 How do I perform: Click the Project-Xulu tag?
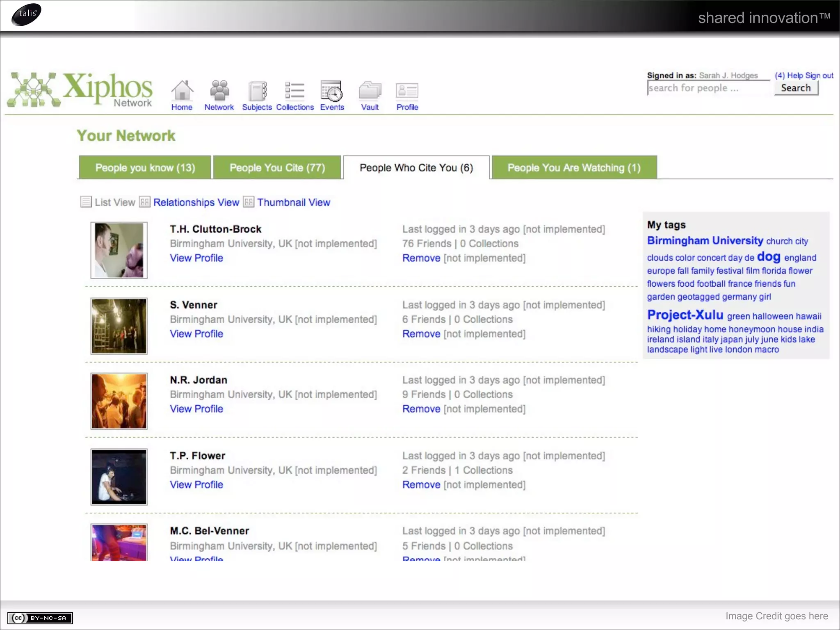[x=685, y=315]
